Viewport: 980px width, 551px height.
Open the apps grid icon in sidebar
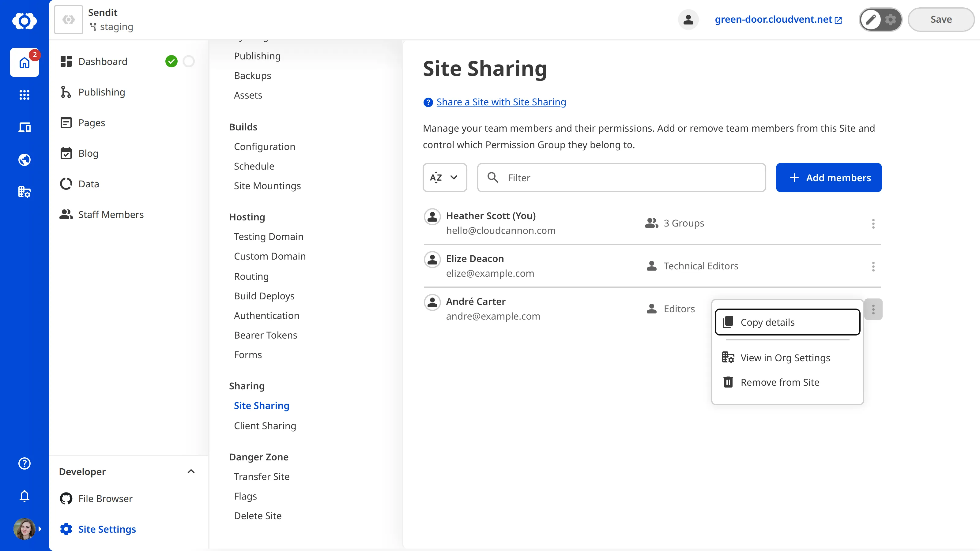coord(24,95)
